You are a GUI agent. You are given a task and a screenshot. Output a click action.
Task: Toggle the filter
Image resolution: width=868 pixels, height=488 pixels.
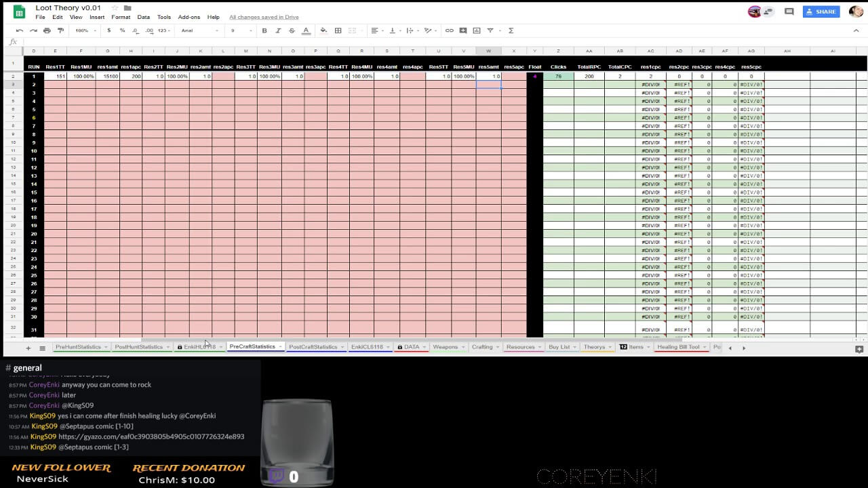tap(490, 30)
